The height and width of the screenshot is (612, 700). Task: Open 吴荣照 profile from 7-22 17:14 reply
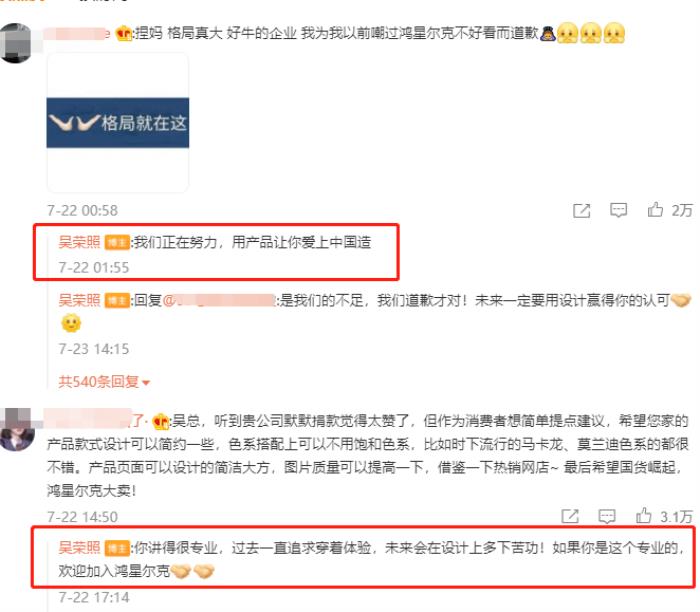pyautogui.click(x=79, y=548)
